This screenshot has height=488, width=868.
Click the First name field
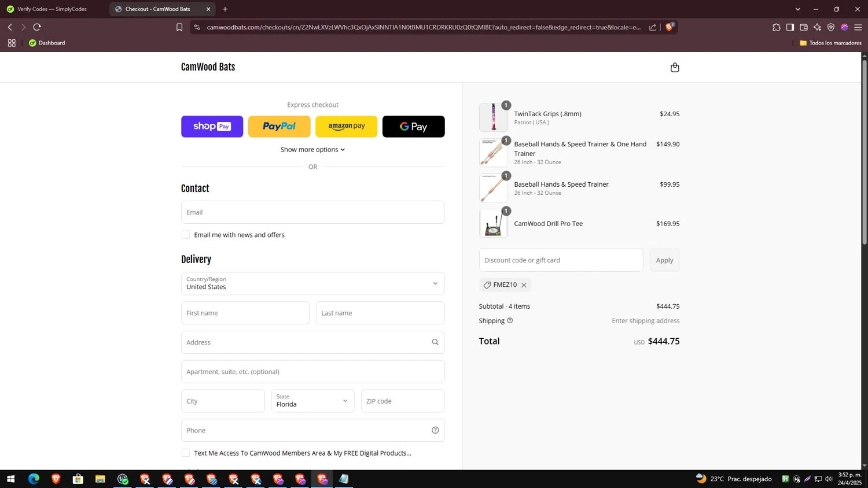tap(245, 313)
